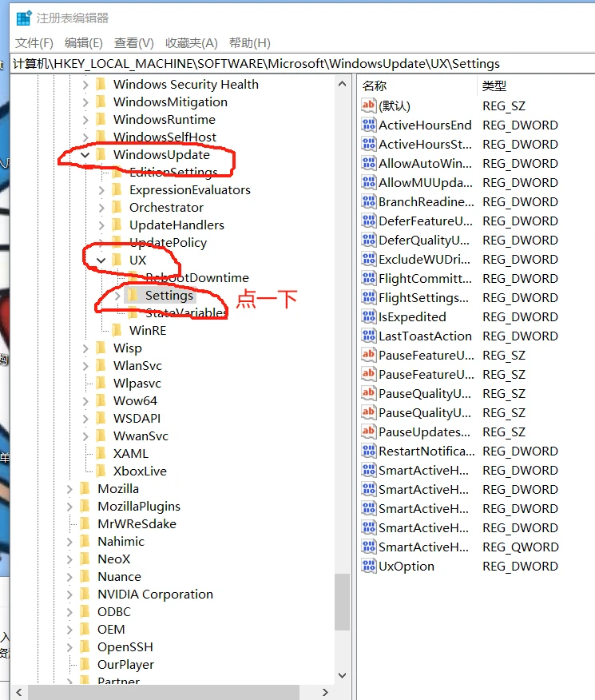Select the XAML tree item
This screenshot has width=595, height=700.
(131, 454)
